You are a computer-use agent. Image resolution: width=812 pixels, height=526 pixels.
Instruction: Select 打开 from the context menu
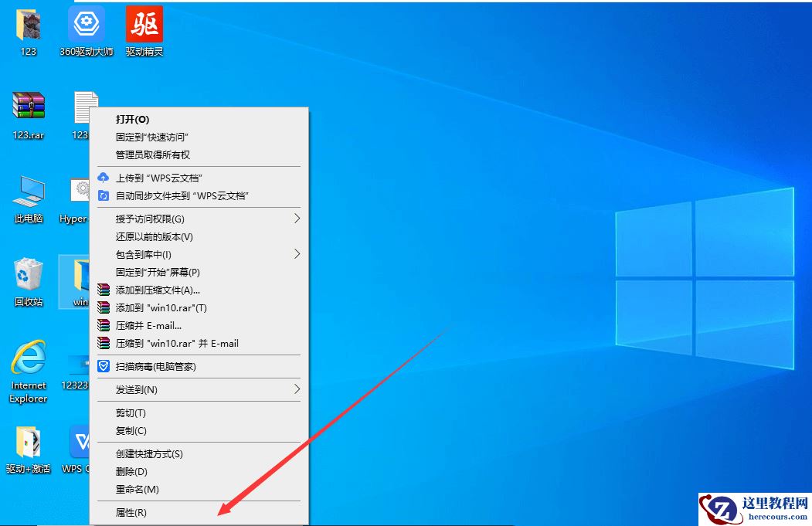pyautogui.click(x=133, y=120)
